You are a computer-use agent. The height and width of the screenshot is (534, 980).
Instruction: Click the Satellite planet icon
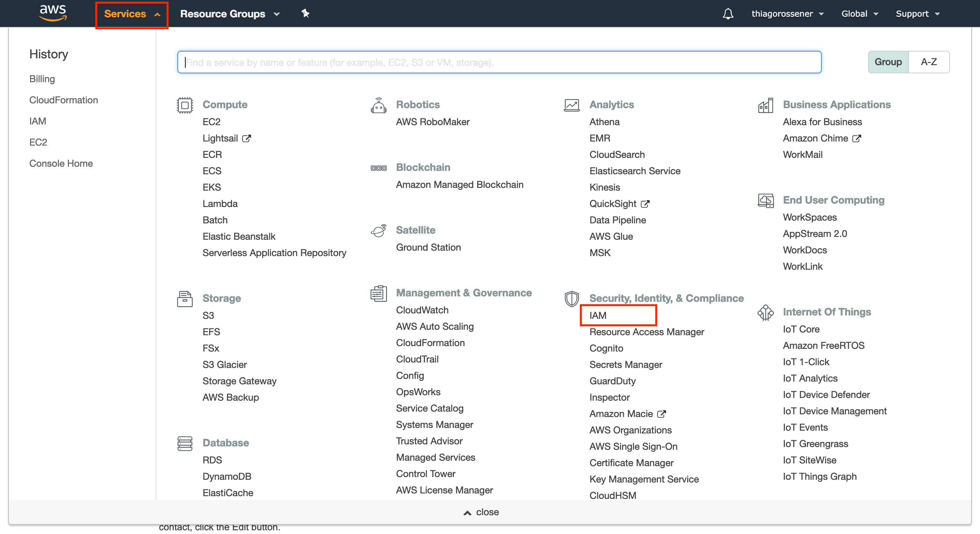point(378,231)
